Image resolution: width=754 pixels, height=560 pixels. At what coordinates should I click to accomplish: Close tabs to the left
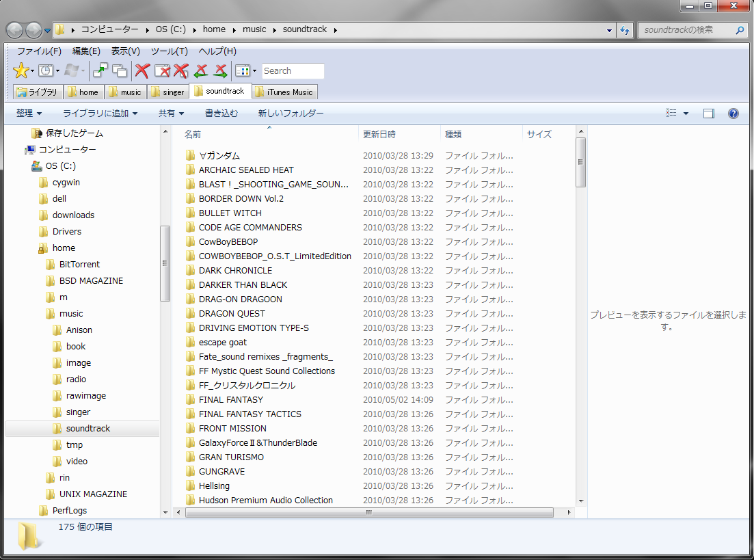tap(200, 70)
